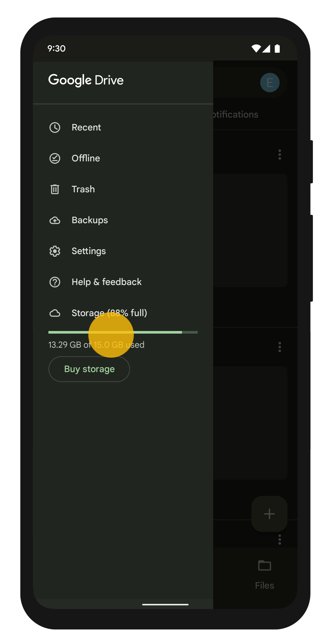
Task: Tap the Trash bin icon
Action: (x=55, y=189)
